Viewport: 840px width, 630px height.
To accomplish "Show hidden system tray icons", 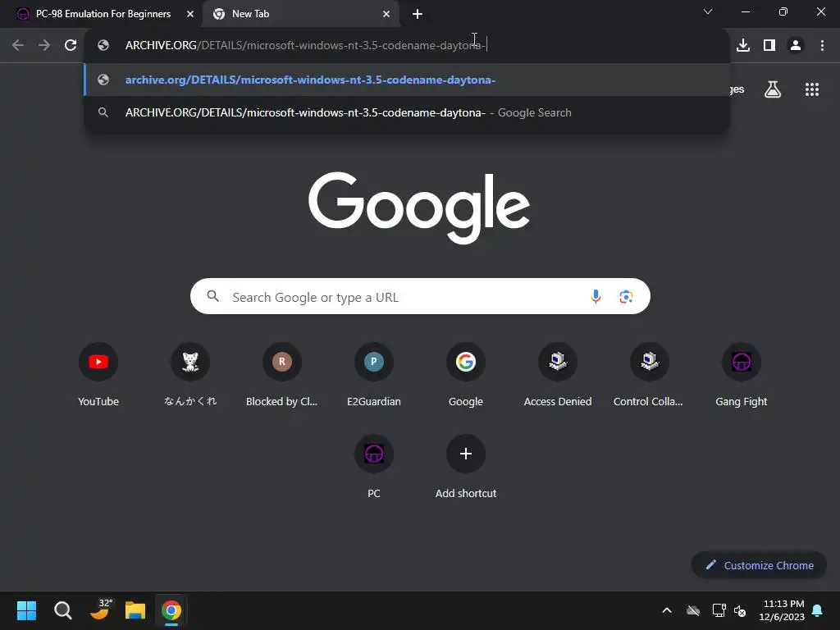I will click(x=667, y=610).
